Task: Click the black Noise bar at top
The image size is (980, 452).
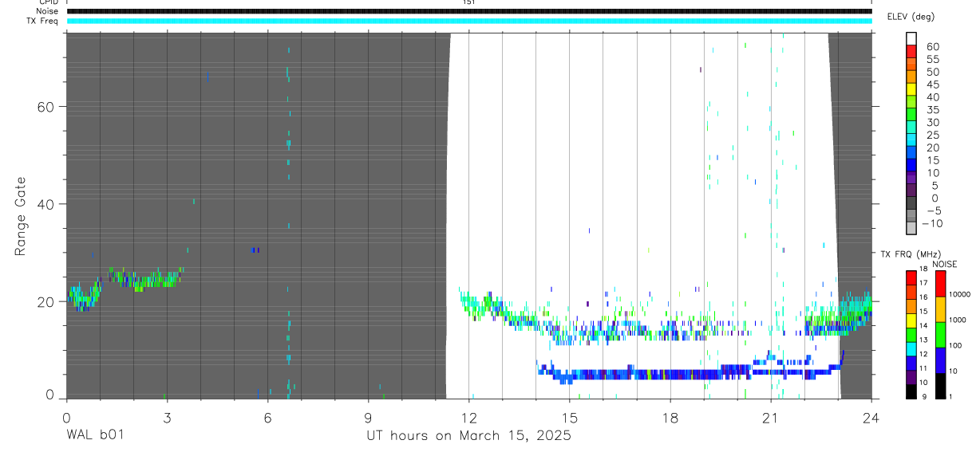Action: pyautogui.click(x=469, y=11)
